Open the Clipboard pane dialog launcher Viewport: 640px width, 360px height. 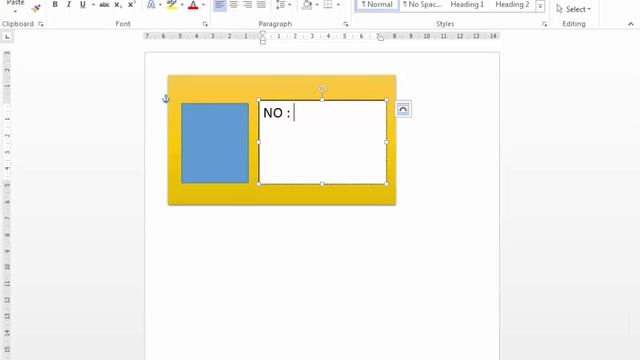[41, 24]
